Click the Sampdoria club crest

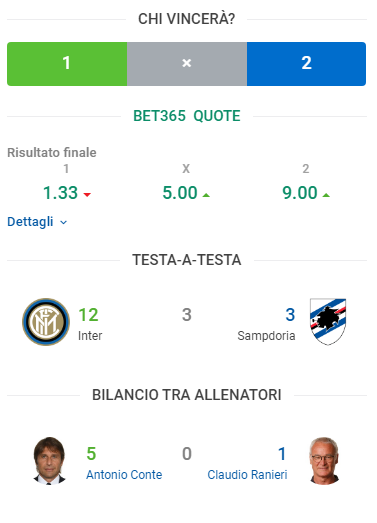point(328,322)
